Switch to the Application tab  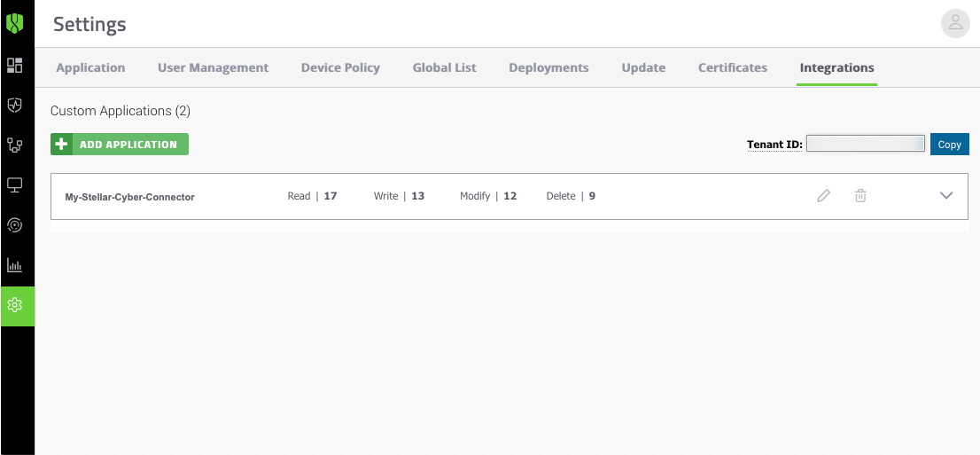[x=90, y=67]
